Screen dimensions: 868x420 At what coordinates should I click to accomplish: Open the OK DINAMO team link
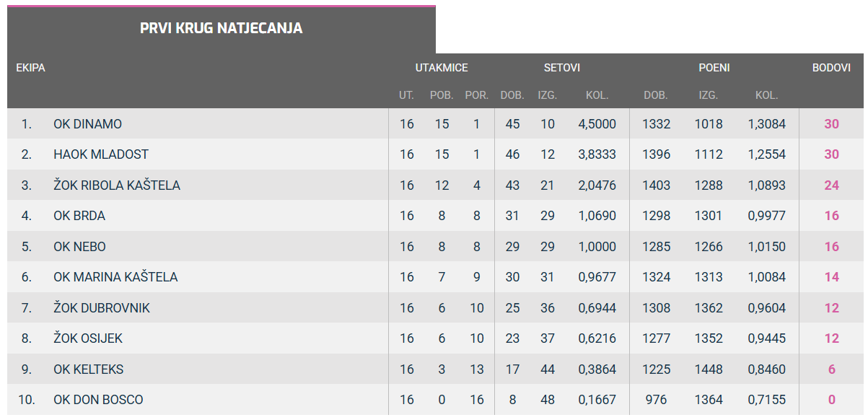[x=87, y=124]
